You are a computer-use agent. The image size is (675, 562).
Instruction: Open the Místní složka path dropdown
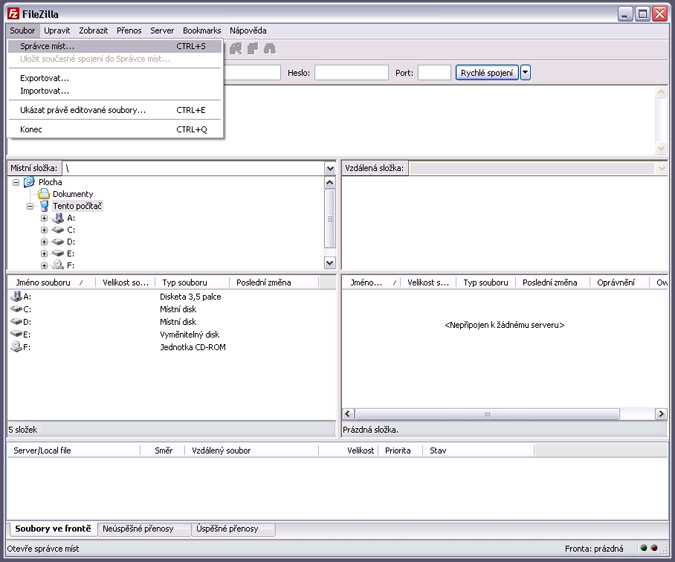pyautogui.click(x=330, y=168)
